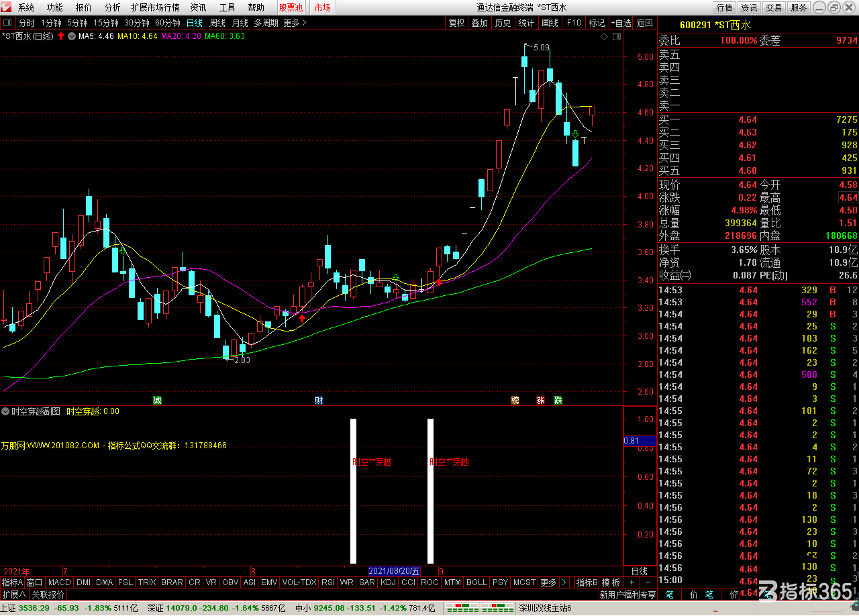Select the RSI indicator tab
The width and height of the screenshot is (859, 616).
coord(328,582)
